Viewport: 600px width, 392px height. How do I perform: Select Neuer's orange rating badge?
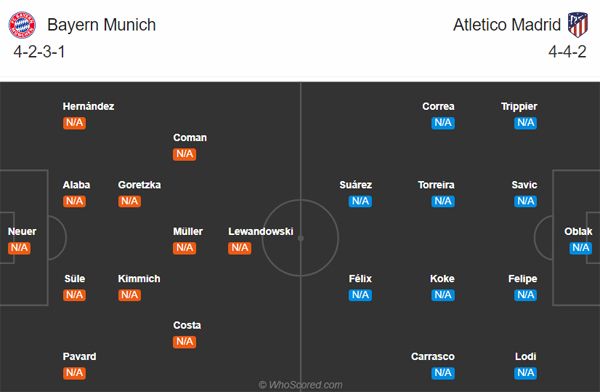[x=19, y=248]
